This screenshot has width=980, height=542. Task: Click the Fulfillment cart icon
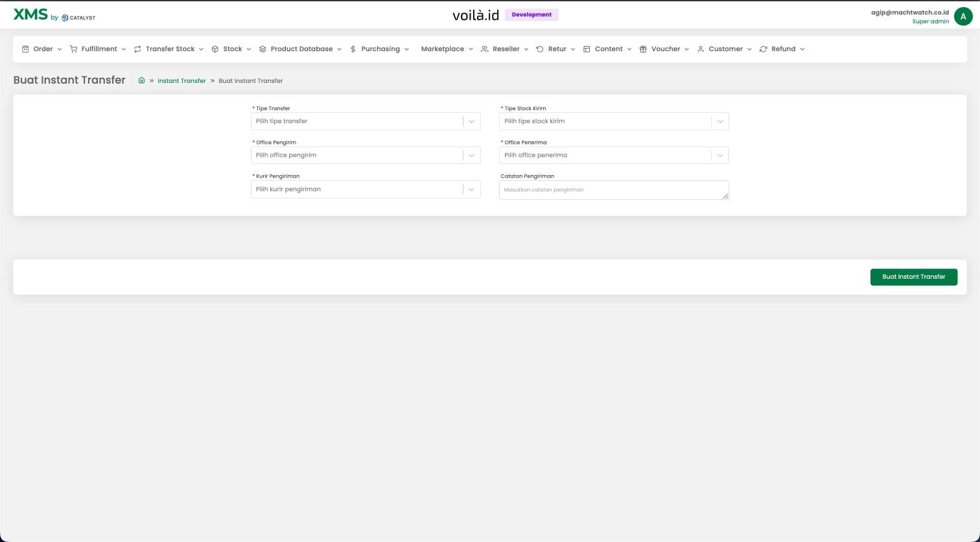73,49
